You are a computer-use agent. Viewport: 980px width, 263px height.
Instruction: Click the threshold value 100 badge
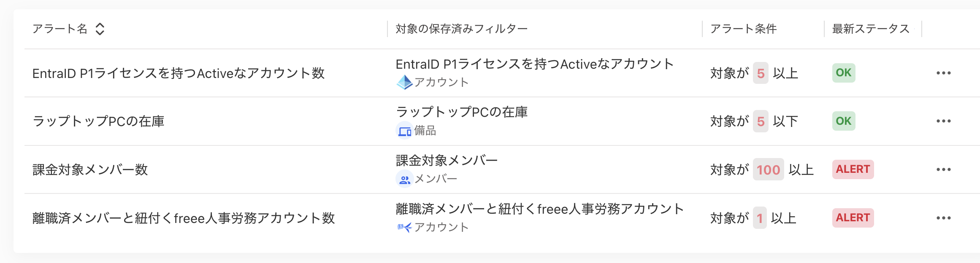[768, 170]
